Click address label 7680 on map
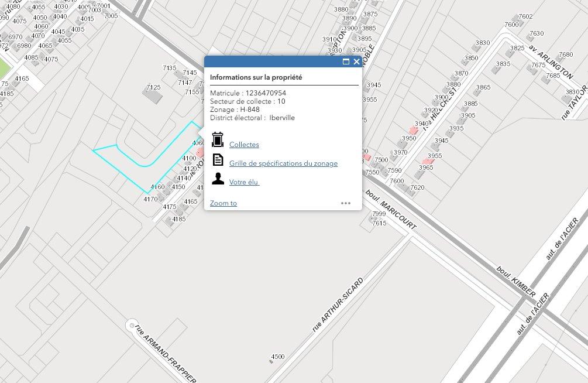 click(x=566, y=54)
